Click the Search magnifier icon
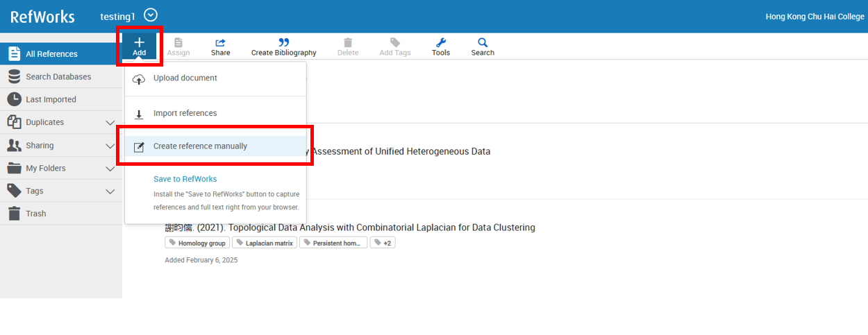This screenshot has height=335, width=868. 483,43
